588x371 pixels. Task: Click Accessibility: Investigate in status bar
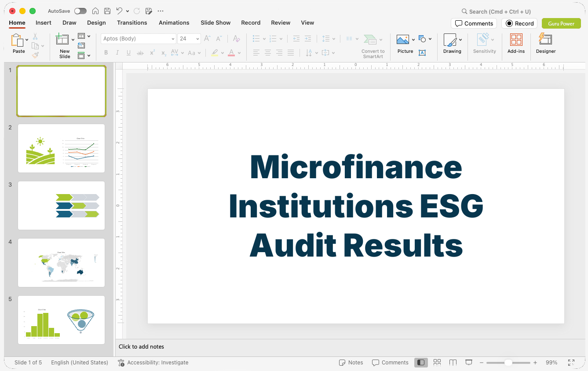pos(153,363)
